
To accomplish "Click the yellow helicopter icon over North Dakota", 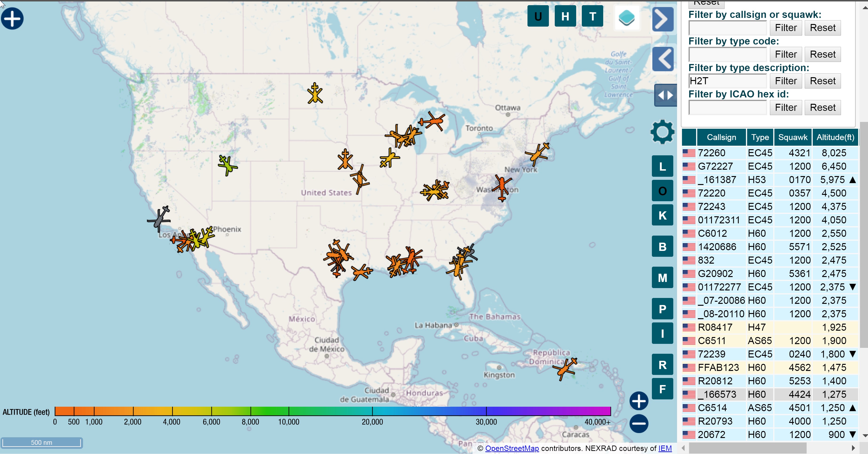I will pyautogui.click(x=315, y=93).
